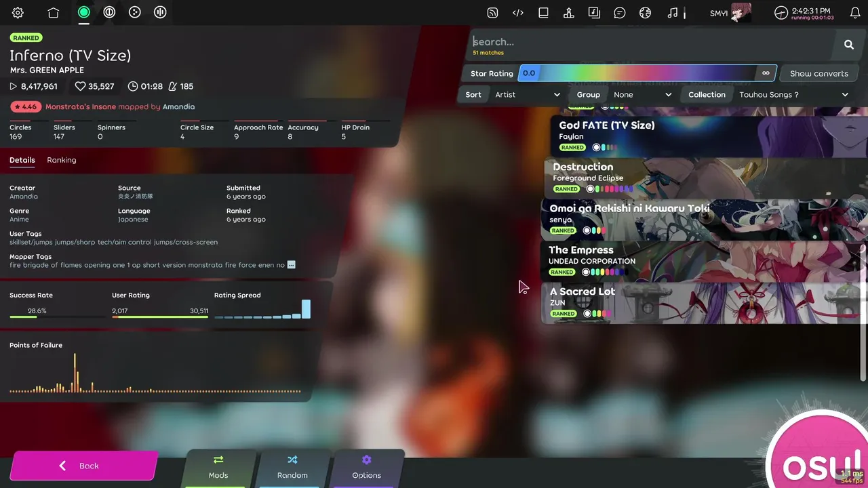Click song list scrollbar handle

tap(863, 312)
